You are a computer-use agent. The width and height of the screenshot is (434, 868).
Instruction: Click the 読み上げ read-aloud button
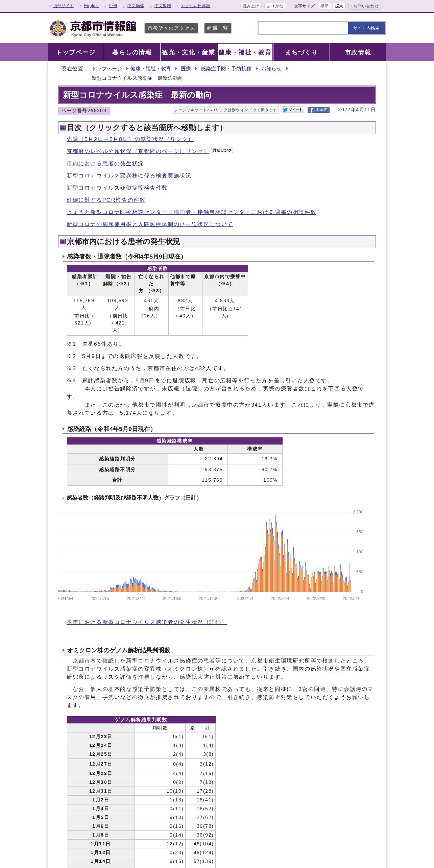click(x=251, y=6)
